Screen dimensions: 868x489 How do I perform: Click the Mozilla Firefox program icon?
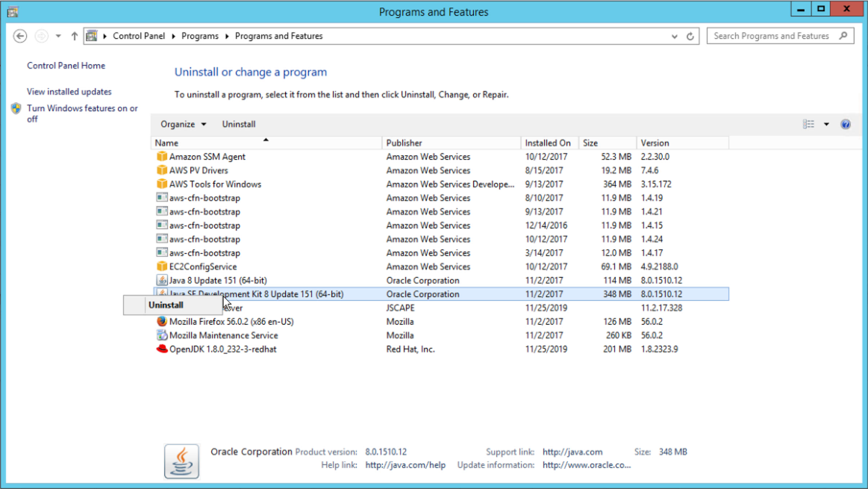pyautogui.click(x=163, y=321)
